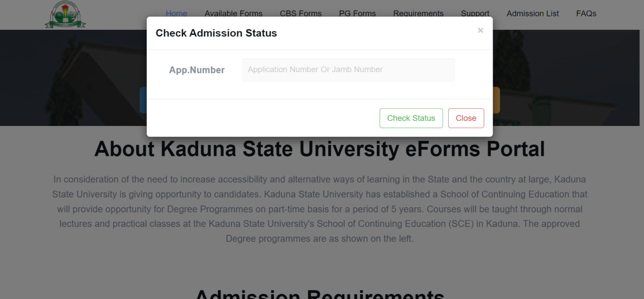644x299 pixels.
Task: Open the Available Forms section
Action: coord(233,13)
